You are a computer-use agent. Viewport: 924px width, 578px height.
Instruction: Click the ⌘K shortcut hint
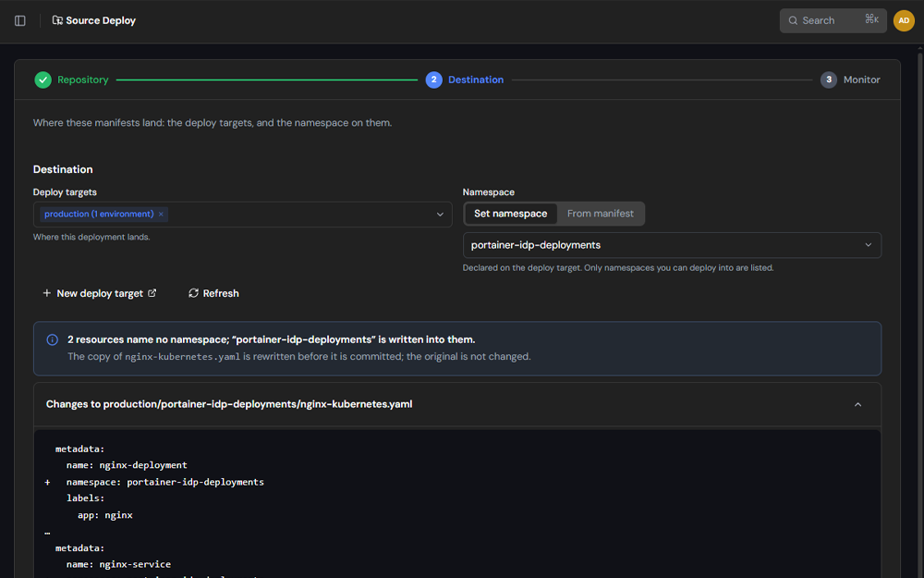pos(871,19)
